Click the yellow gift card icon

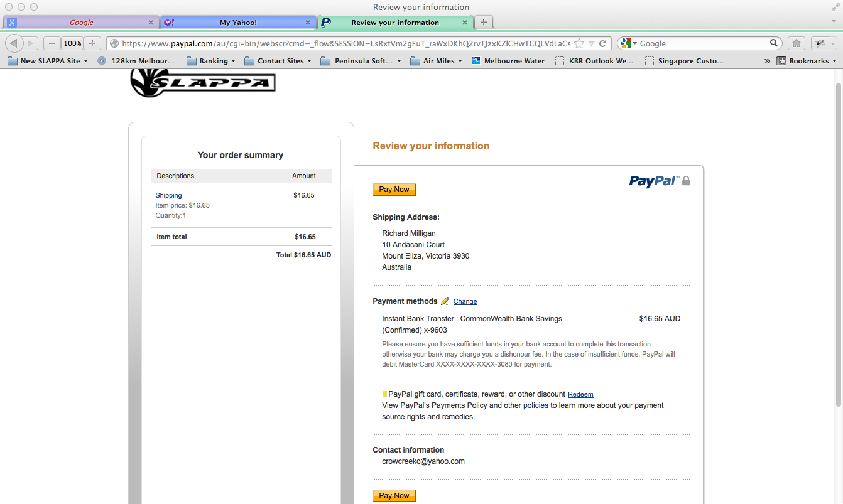click(384, 394)
